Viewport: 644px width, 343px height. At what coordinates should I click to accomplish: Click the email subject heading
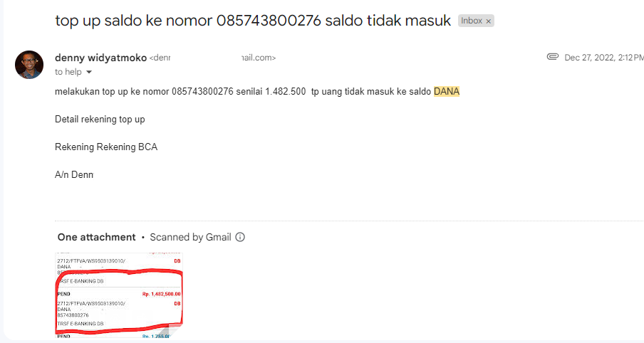pyautogui.click(x=253, y=21)
